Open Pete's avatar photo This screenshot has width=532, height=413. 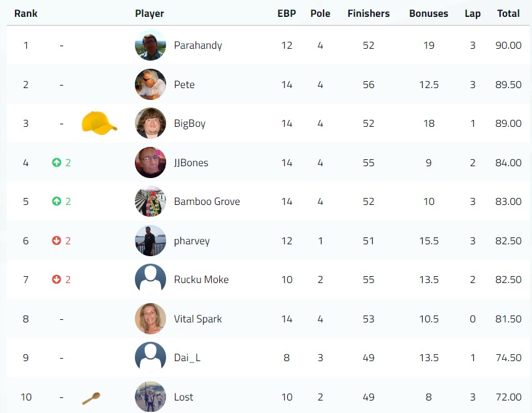click(150, 84)
